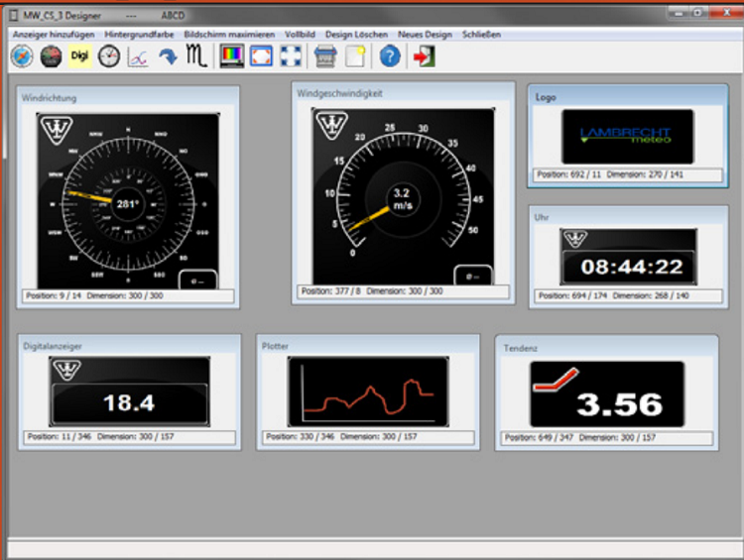Screen dimensions: 744x560
Task: Select the Lambrecht meteo logo widget
Action: pos(627,136)
